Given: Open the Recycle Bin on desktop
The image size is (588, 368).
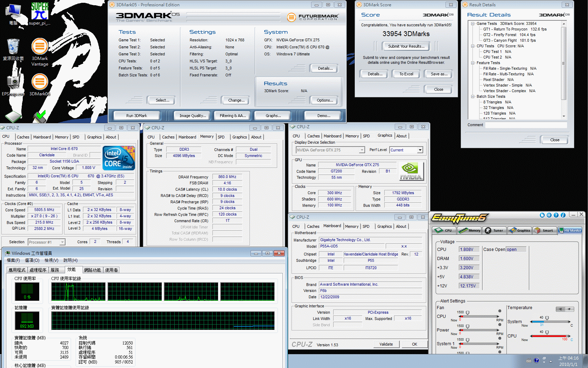Looking at the screenshot, I should pyautogui.click(x=13, y=47).
